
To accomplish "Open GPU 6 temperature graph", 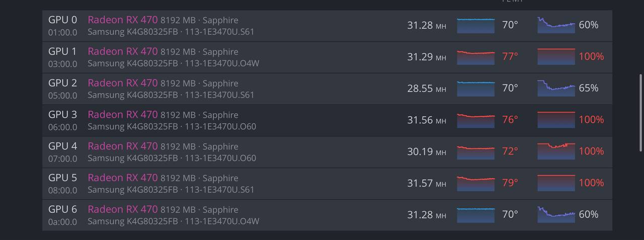I will tap(475, 214).
